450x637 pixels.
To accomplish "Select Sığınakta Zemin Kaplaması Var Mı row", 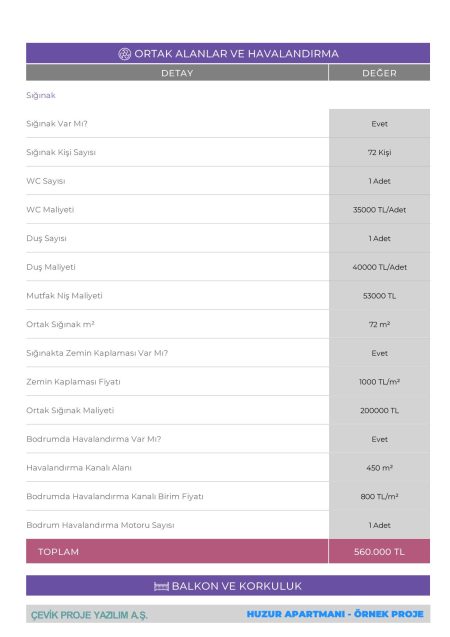I will [x=228, y=353].
